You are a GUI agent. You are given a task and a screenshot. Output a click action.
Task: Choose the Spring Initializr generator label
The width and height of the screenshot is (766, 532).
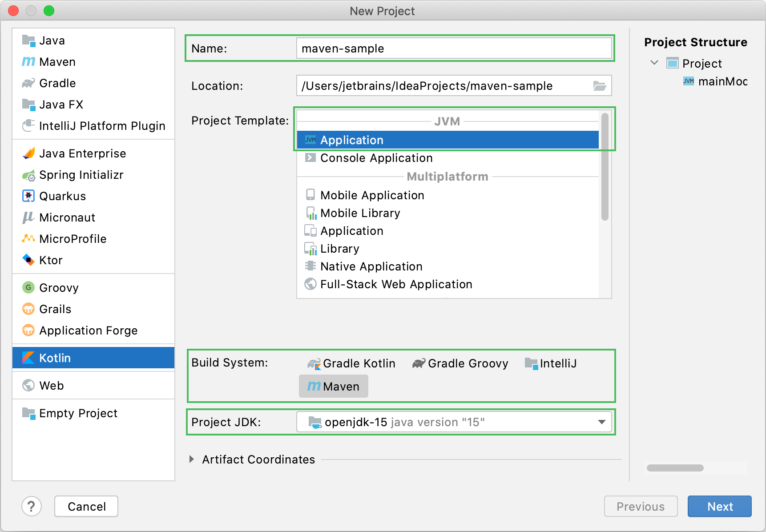tap(81, 175)
